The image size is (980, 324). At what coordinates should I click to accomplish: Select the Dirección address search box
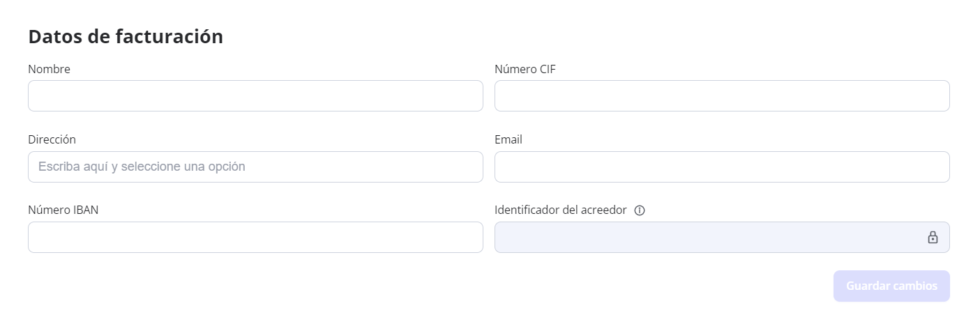click(x=255, y=167)
